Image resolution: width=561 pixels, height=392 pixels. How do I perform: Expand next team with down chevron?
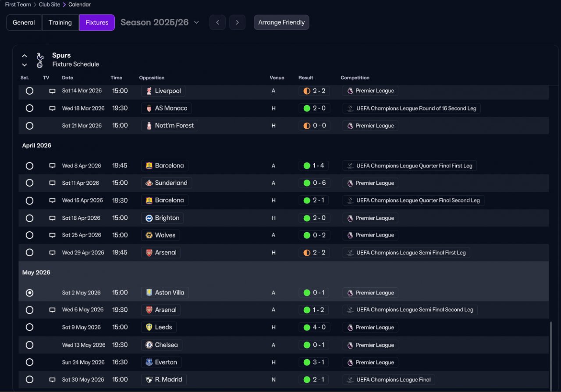pos(25,65)
